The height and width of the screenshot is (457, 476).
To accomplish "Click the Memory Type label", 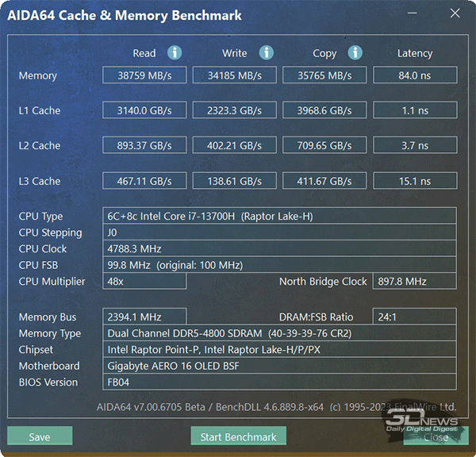I will (x=50, y=334).
